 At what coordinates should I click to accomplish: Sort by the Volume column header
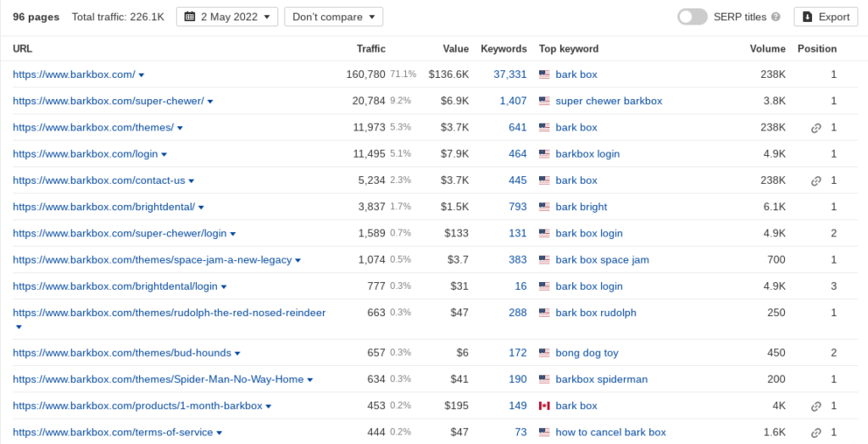(767, 48)
